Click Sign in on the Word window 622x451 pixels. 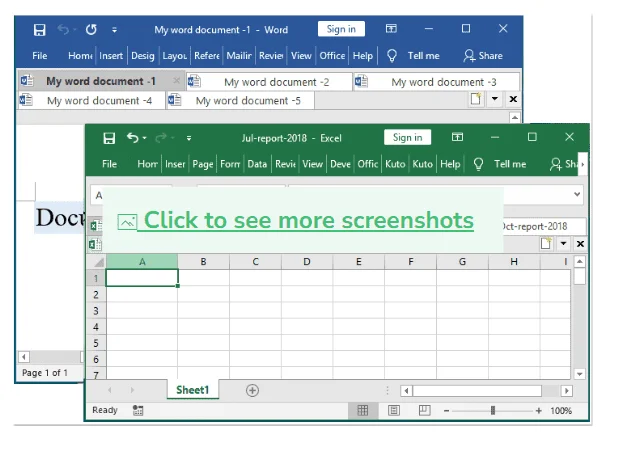[x=341, y=29]
